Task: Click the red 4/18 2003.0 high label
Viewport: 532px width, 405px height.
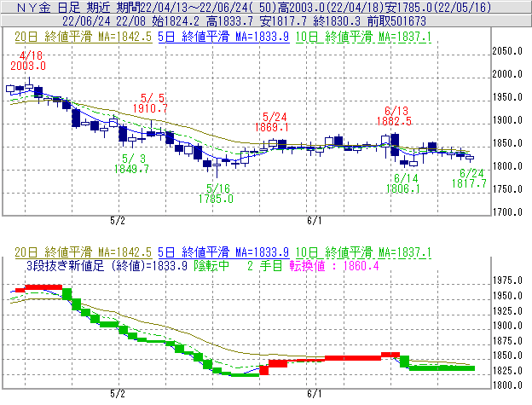Action: tap(28, 61)
